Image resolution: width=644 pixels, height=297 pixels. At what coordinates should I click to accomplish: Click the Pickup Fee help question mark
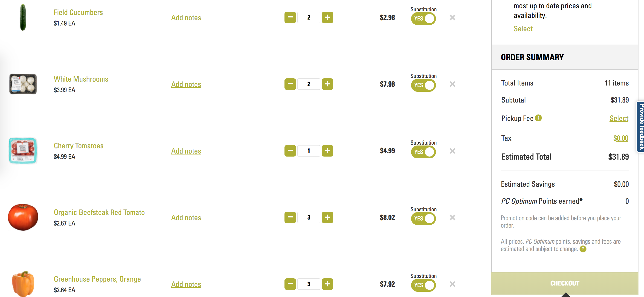click(538, 118)
